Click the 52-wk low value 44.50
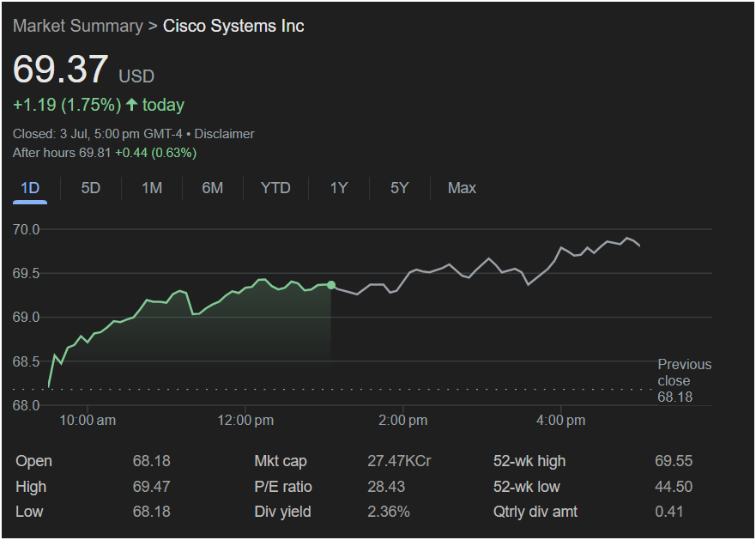The width and height of the screenshot is (756, 540). click(674, 487)
